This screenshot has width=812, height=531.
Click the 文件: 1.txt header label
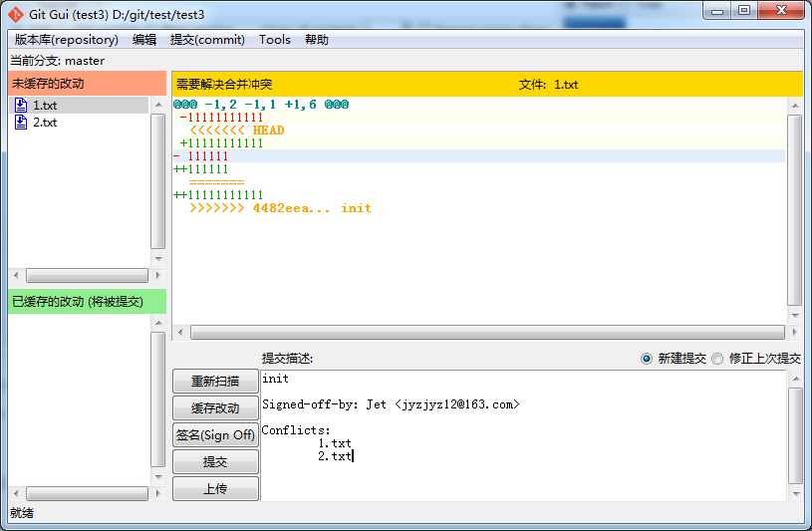(x=548, y=85)
